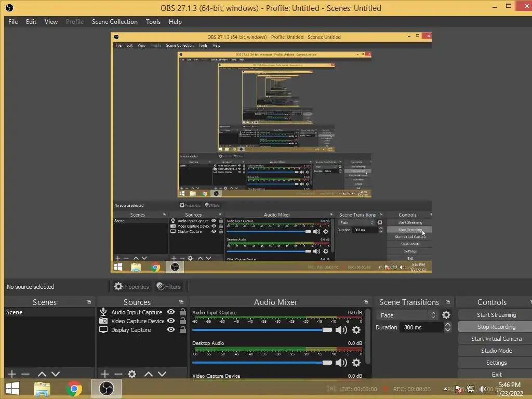Open the Filters button in source toolbar
532x399 pixels.
168,286
